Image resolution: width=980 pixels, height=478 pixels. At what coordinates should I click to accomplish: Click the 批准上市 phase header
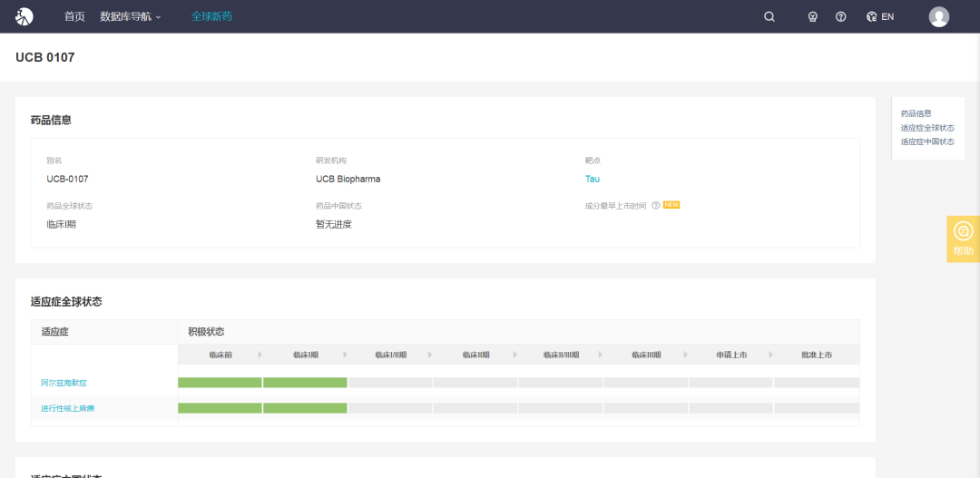tap(817, 355)
